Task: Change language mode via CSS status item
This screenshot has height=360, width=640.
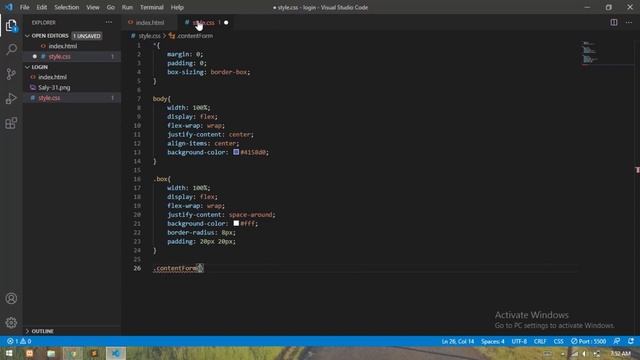Action: [x=558, y=341]
